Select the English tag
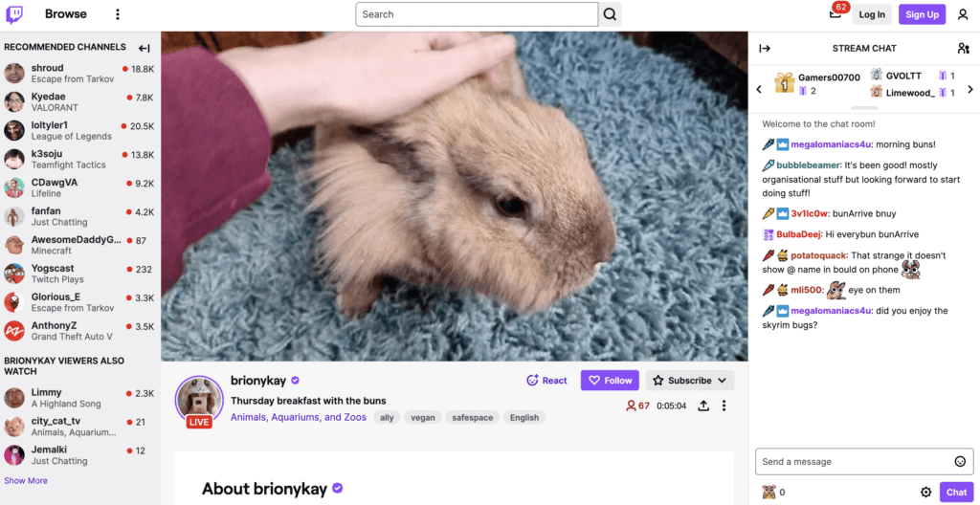980x505 pixels. pyautogui.click(x=524, y=418)
